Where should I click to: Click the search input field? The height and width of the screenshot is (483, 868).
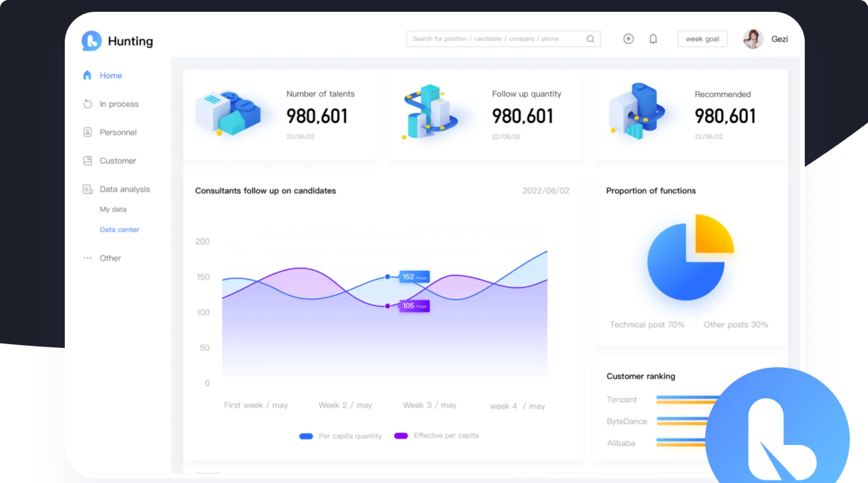(496, 39)
